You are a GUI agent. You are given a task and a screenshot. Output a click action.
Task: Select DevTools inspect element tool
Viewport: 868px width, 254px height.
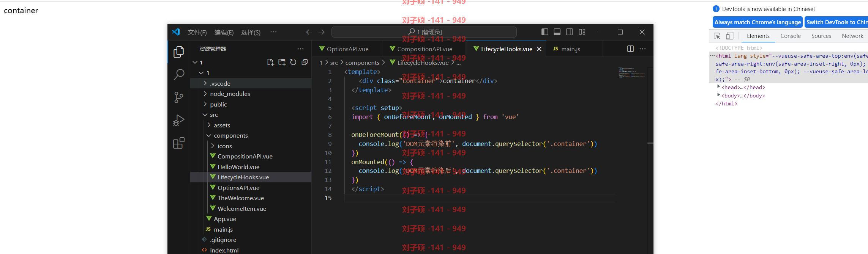(x=717, y=36)
